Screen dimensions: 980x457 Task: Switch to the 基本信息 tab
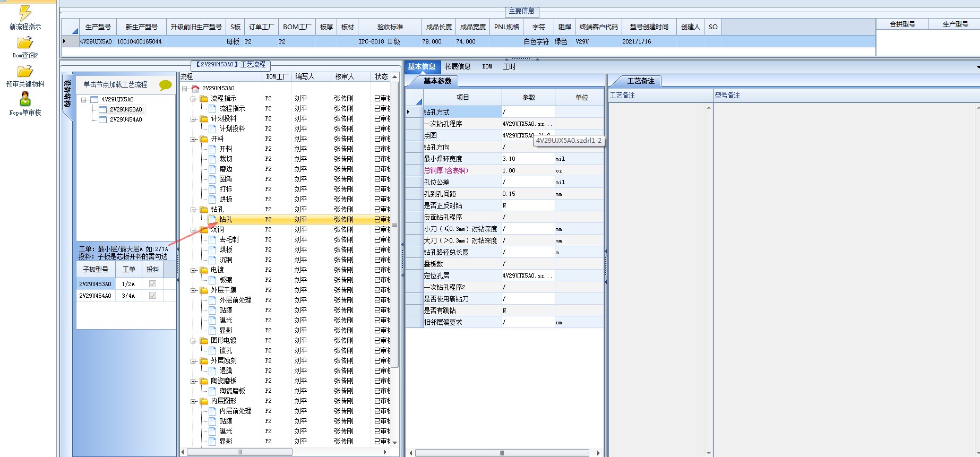point(422,66)
